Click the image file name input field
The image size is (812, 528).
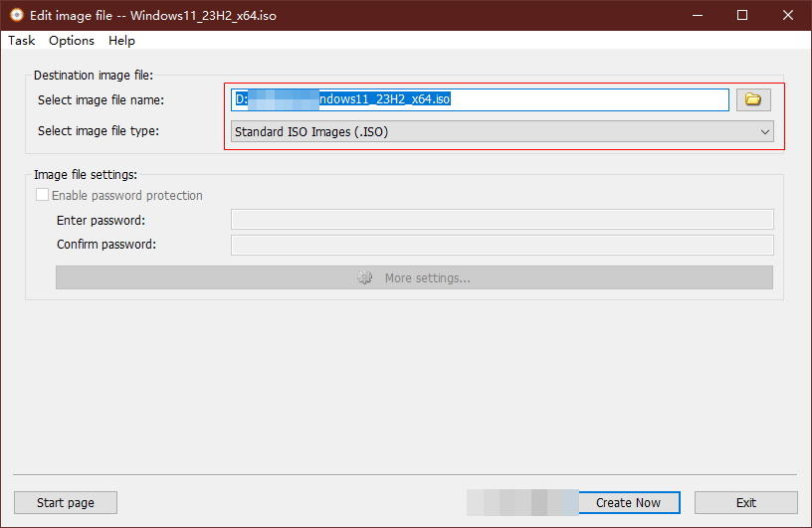(480, 99)
